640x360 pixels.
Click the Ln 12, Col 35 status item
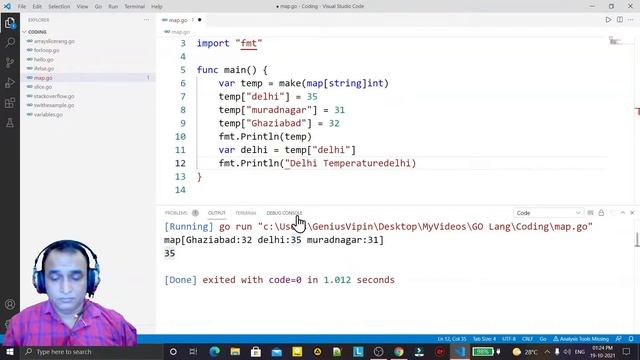[x=451, y=339]
